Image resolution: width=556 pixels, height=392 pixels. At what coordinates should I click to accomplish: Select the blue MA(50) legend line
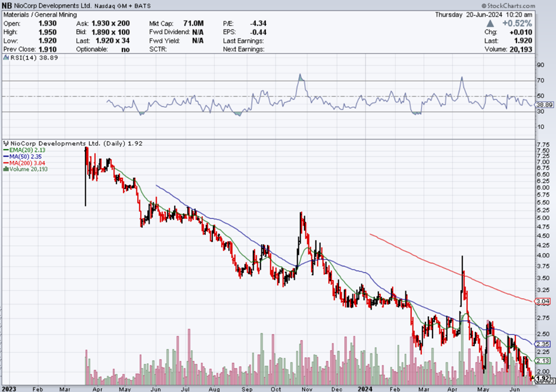point(6,157)
